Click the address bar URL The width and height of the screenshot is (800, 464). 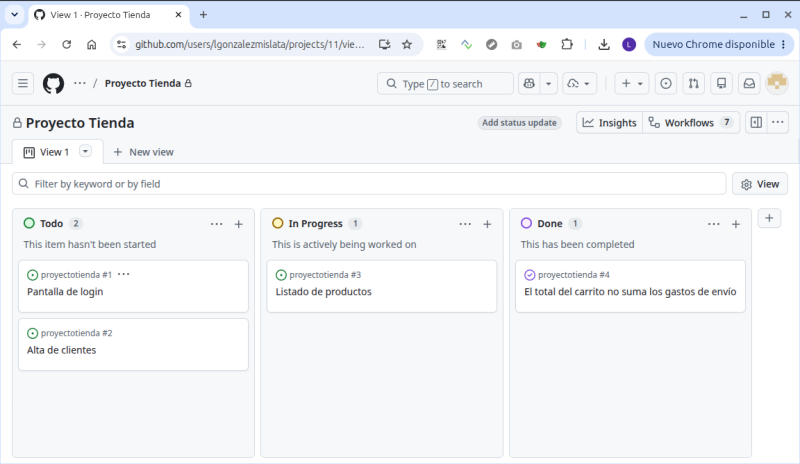pos(249,44)
